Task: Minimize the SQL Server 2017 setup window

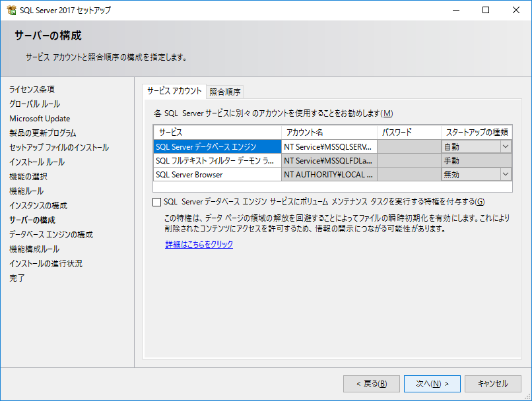Action: click(x=456, y=10)
